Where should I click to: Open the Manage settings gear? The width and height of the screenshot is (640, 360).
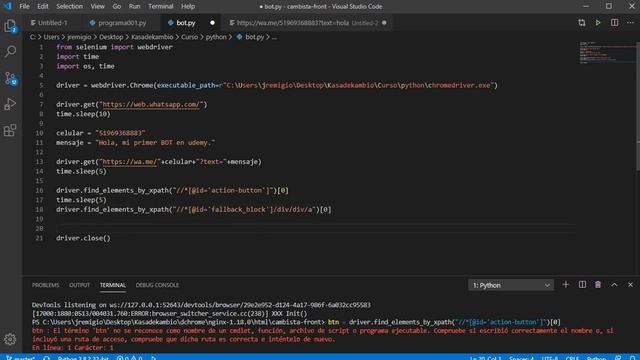click(10, 339)
